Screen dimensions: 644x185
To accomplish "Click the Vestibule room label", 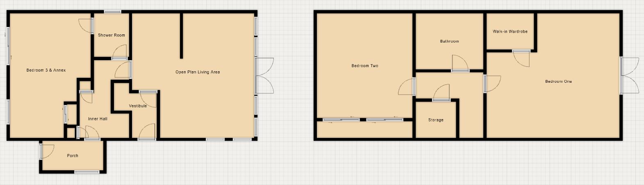I will (138, 106).
